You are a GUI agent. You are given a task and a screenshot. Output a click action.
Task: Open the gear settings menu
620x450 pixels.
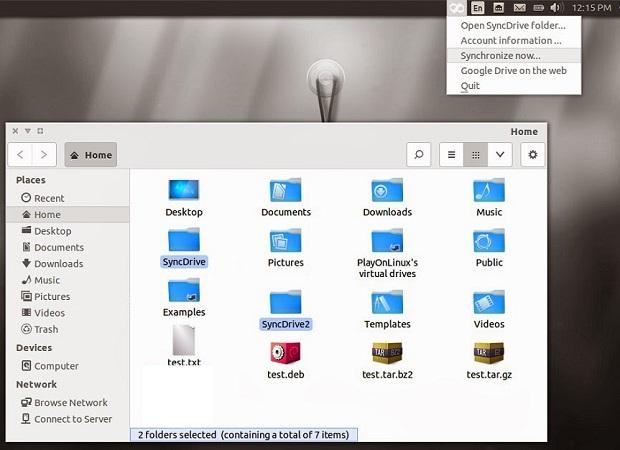533,155
